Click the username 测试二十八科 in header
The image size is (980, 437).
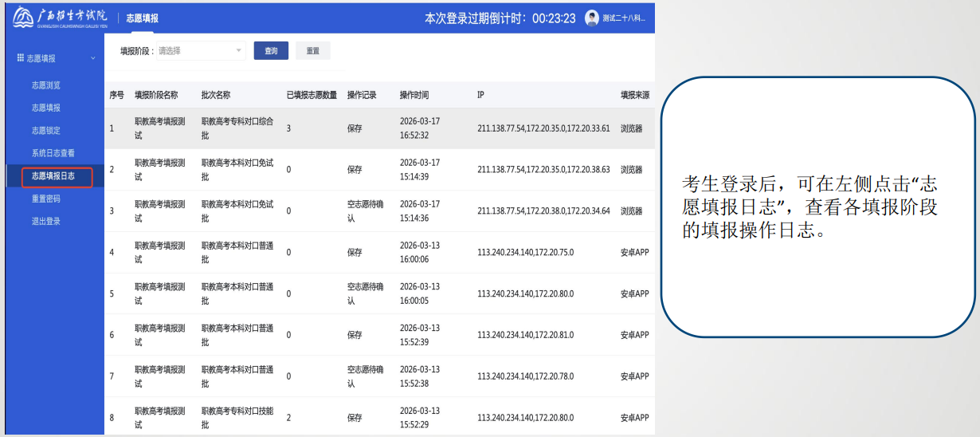tap(625, 18)
